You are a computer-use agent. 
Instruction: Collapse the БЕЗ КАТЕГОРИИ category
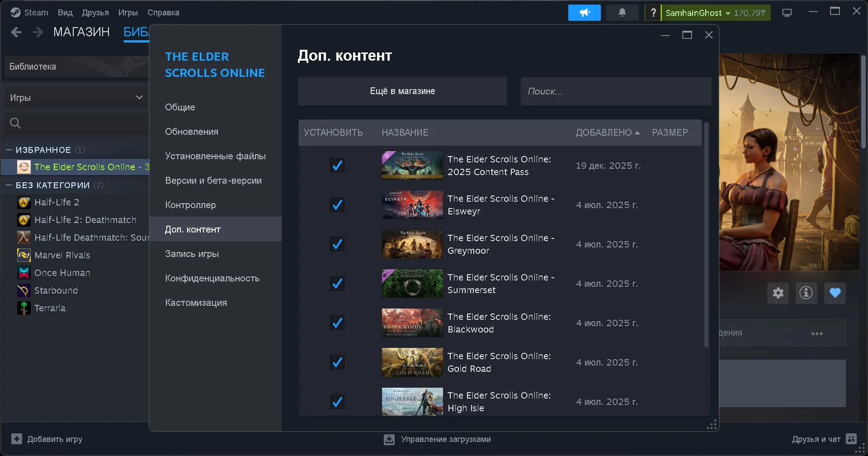(9, 185)
